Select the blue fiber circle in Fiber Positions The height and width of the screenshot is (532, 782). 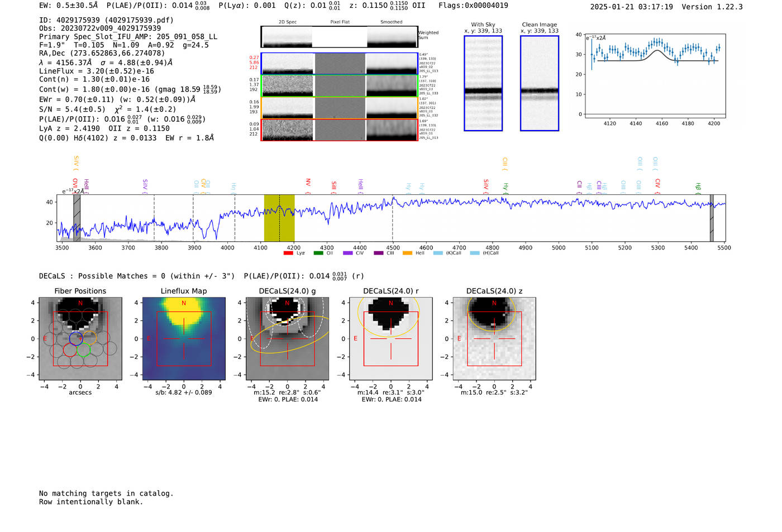(x=76, y=338)
